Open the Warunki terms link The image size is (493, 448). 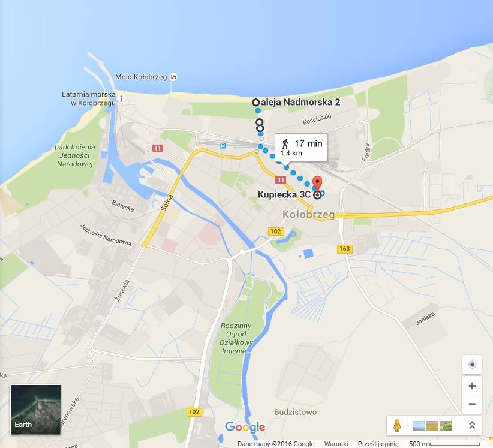coord(336,444)
